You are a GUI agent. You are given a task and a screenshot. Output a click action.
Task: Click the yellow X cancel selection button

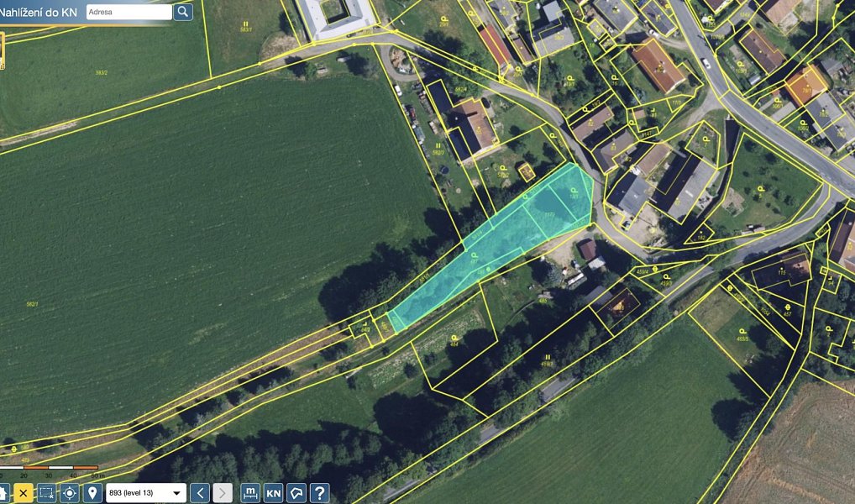(x=24, y=493)
